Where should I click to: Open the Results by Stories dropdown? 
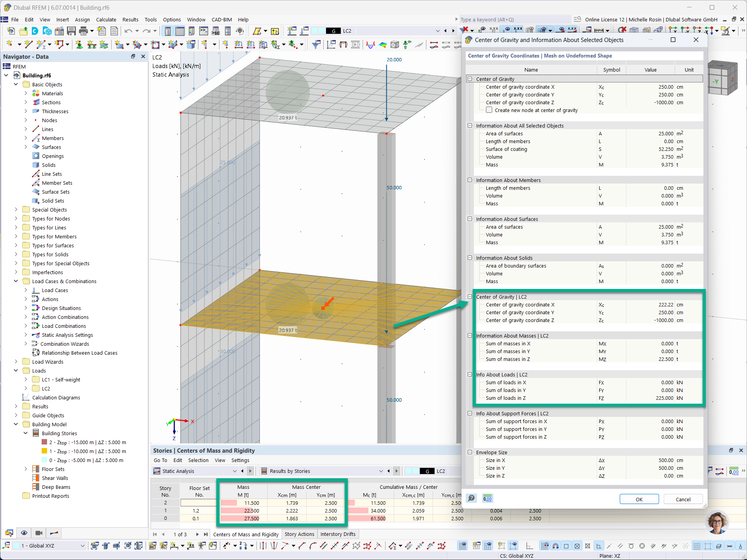pos(381,471)
